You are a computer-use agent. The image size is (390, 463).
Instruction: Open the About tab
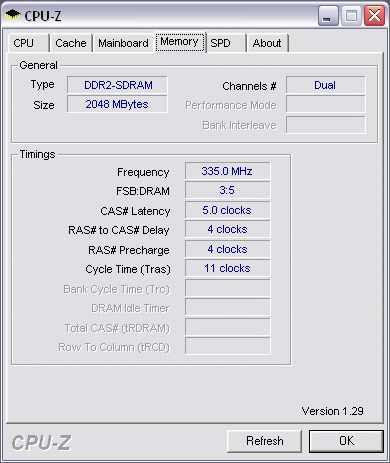click(267, 43)
